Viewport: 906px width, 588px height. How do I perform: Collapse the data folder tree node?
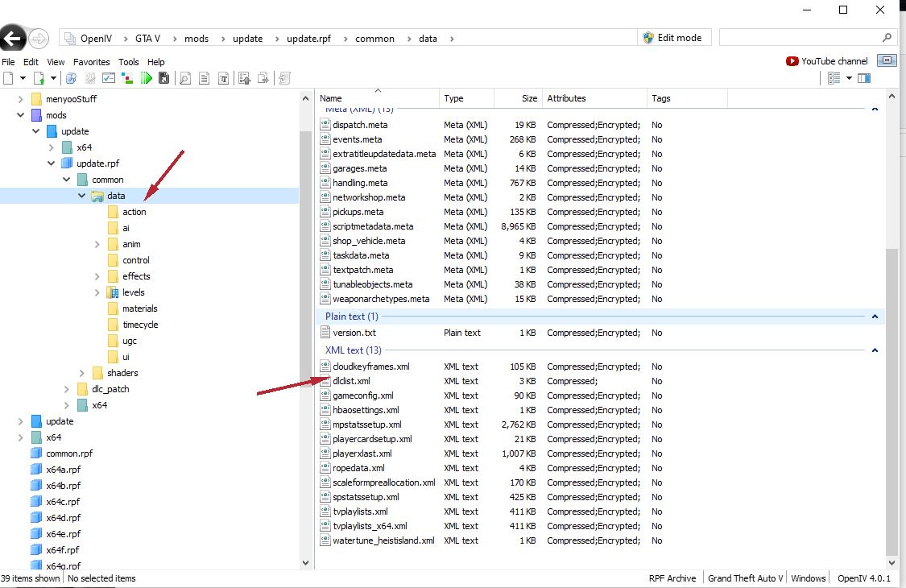[82, 196]
